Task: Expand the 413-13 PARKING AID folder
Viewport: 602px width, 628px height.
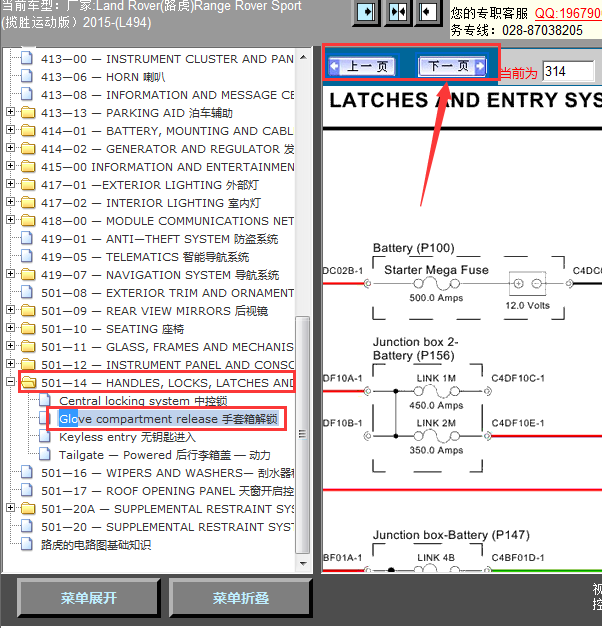Action: tap(11, 112)
